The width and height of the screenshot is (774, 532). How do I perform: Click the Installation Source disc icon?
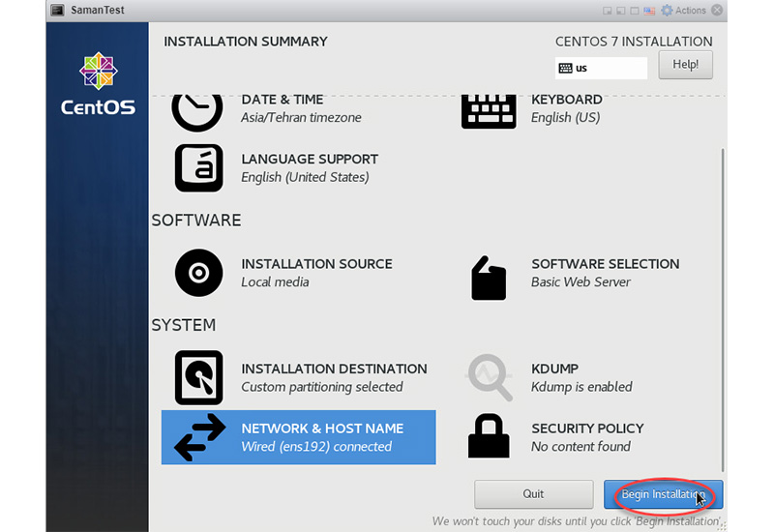click(x=198, y=272)
